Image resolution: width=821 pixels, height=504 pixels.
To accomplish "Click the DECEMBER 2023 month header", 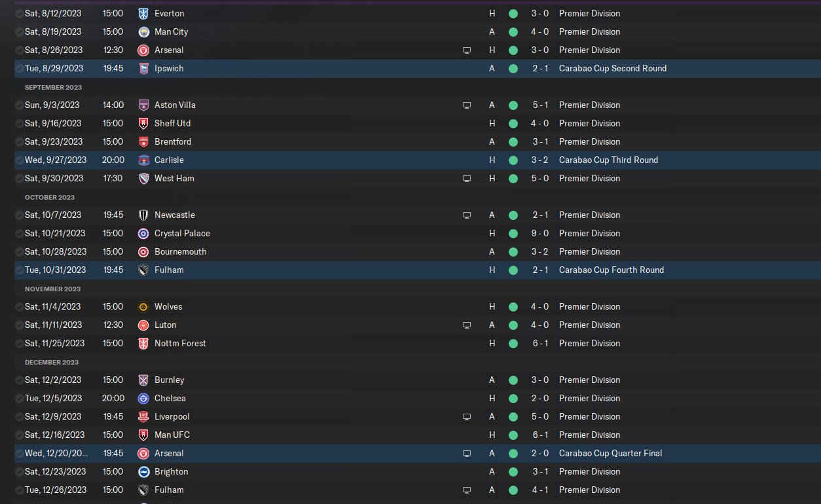I will (x=52, y=362).
